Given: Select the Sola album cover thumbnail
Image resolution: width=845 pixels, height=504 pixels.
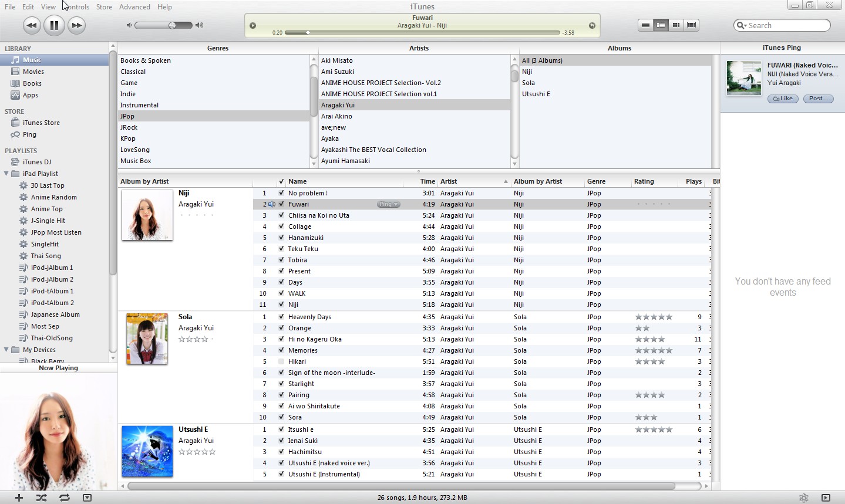Looking at the screenshot, I should coord(147,339).
